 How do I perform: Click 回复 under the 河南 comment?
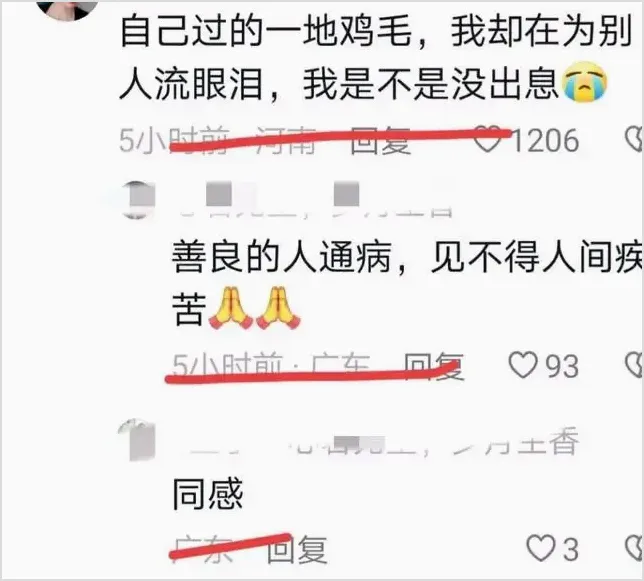pyautogui.click(x=380, y=140)
